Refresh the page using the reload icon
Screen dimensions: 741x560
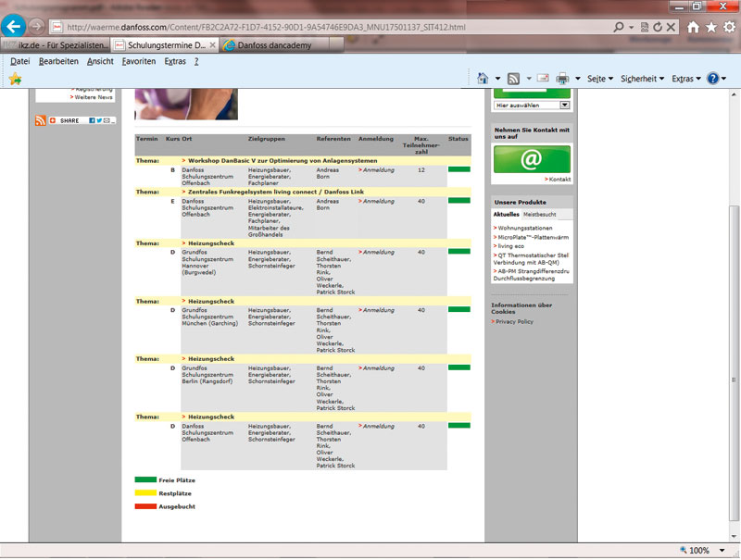tap(658, 27)
